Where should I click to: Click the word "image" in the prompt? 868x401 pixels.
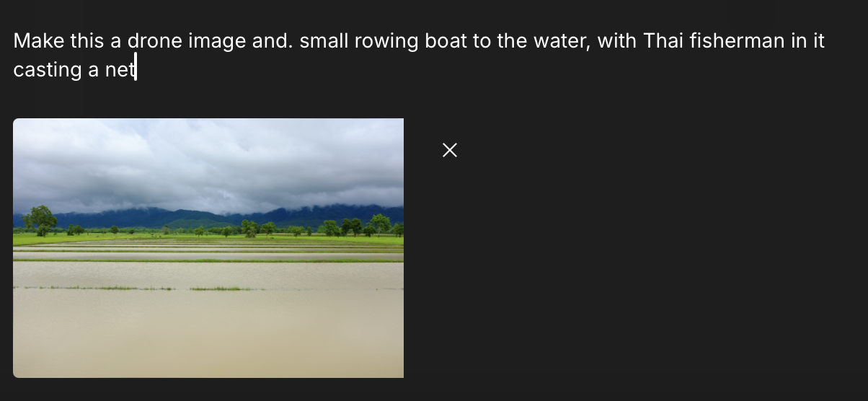[x=217, y=41]
